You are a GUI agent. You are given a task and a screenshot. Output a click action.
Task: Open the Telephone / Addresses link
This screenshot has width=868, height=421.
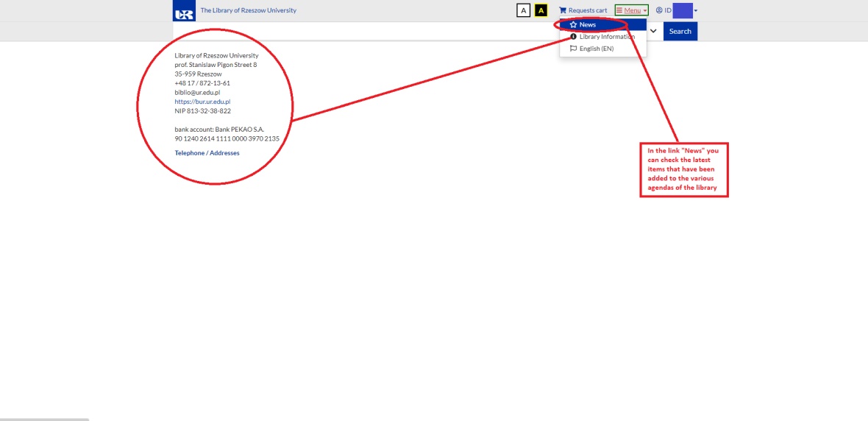click(x=207, y=153)
